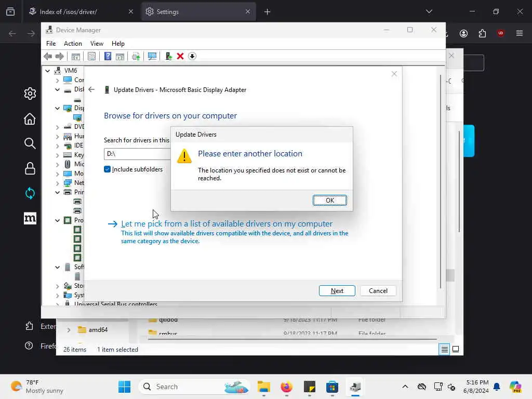The image size is (532, 399).
Task: Click Let me pick from available drivers link
Action: click(x=227, y=224)
